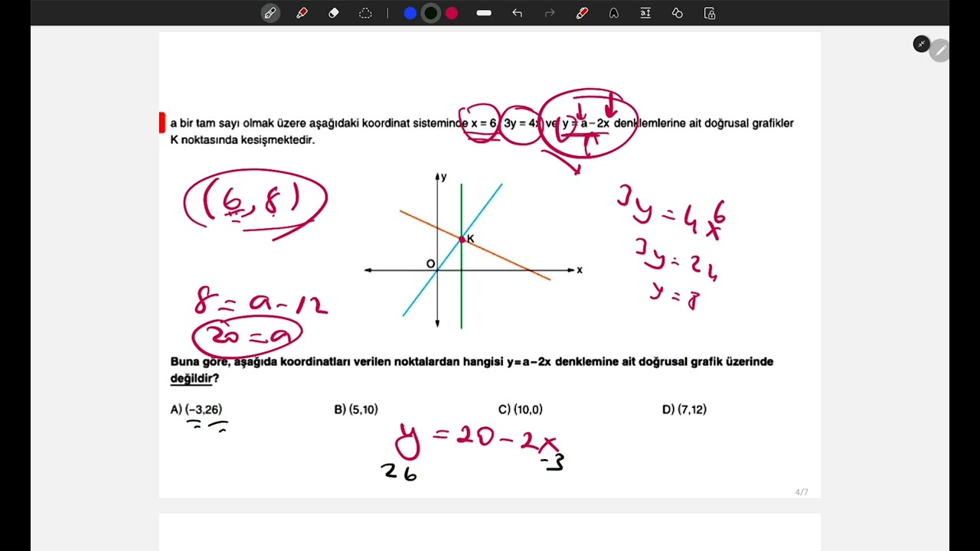Select the laser pointer pen tool

pyautogui.click(x=582, y=13)
